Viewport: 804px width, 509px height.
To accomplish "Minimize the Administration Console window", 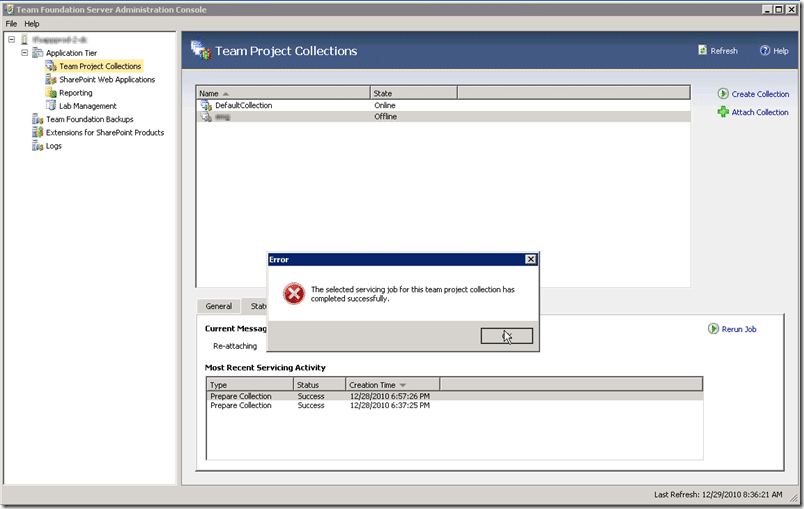I will pyautogui.click(x=767, y=9).
